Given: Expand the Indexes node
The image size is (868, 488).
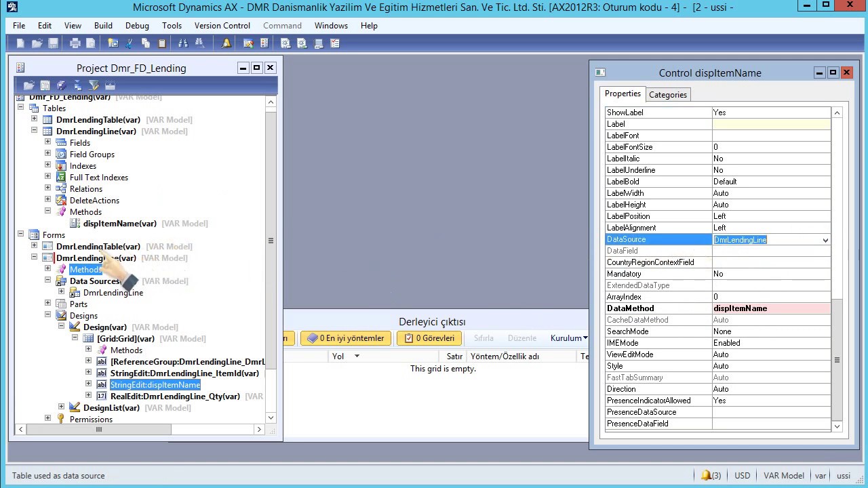Looking at the screenshot, I should coord(47,165).
